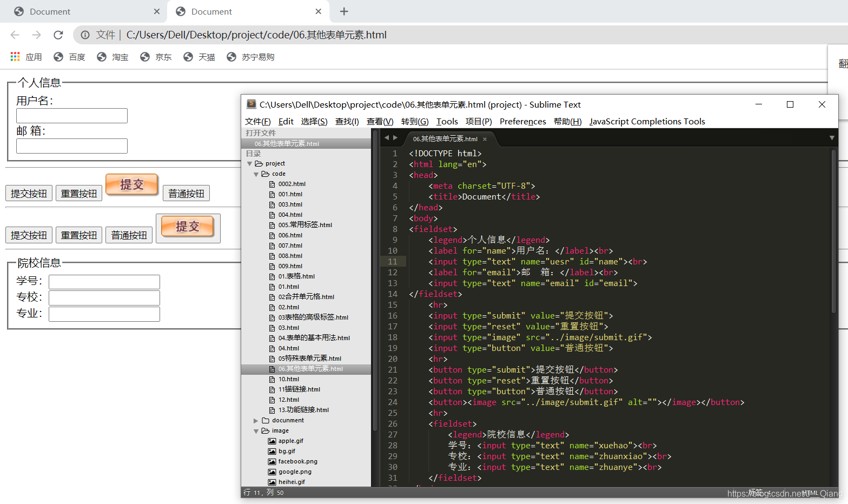Click the browser address bar URL
This screenshot has height=504, width=848.
coord(256,35)
